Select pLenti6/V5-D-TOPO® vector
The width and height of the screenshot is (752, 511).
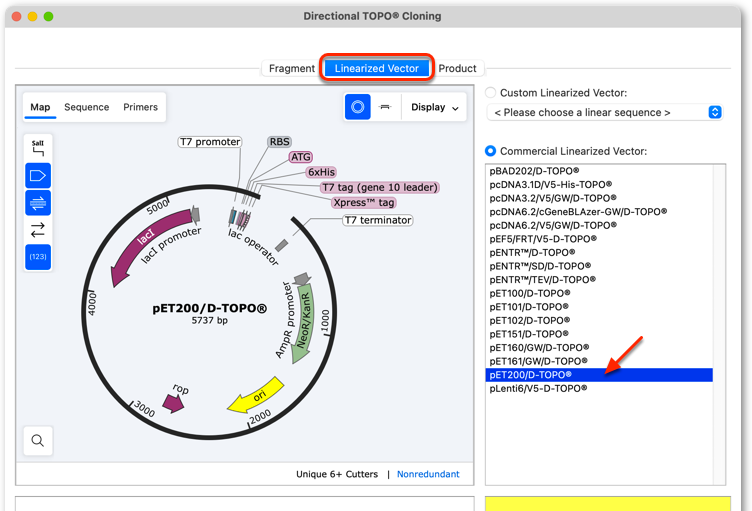coord(599,388)
